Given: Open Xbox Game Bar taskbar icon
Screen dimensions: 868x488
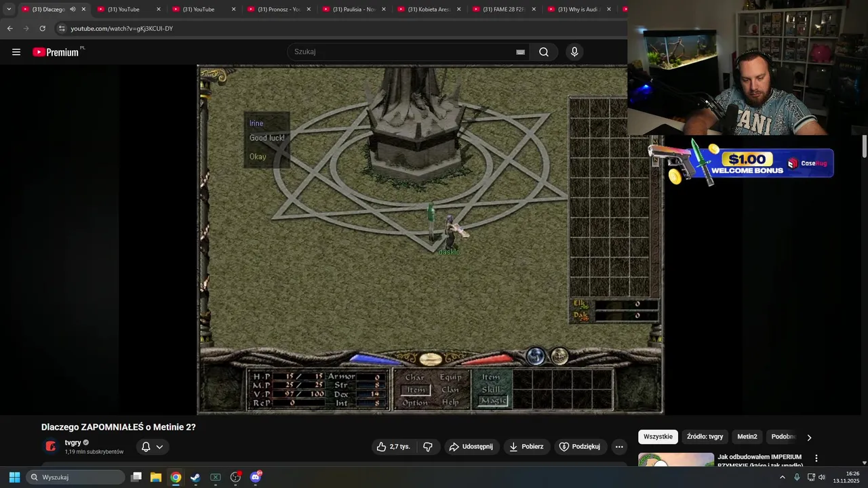Looking at the screenshot, I should coord(216,477).
